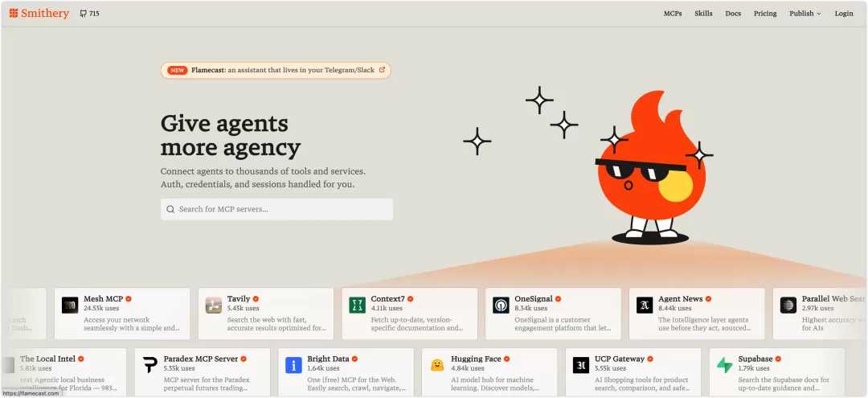Open the GitHub stars 715 icon
The height and width of the screenshot is (398, 868).
click(83, 14)
